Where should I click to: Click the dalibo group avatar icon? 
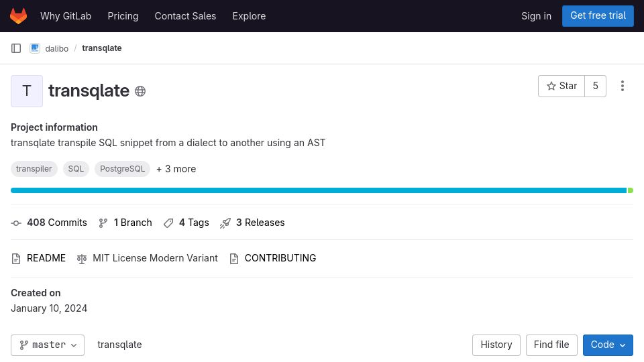(x=35, y=48)
